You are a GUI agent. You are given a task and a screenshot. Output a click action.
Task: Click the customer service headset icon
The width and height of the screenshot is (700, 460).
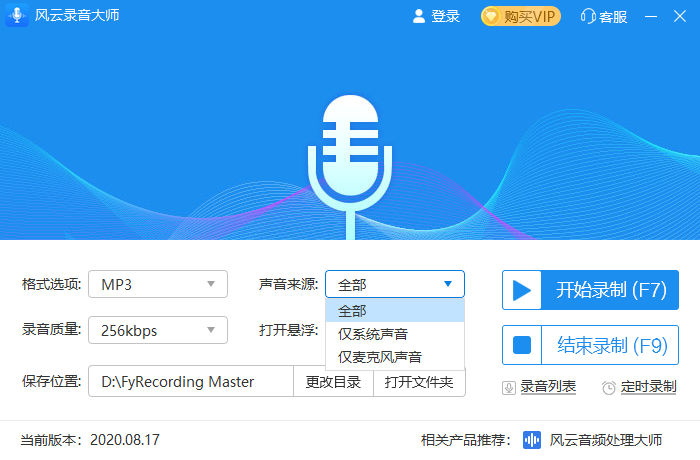(588, 17)
